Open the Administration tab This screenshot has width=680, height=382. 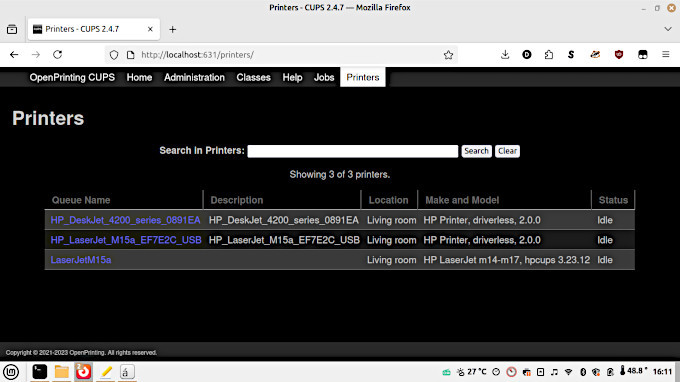click(x=194, y=77)
